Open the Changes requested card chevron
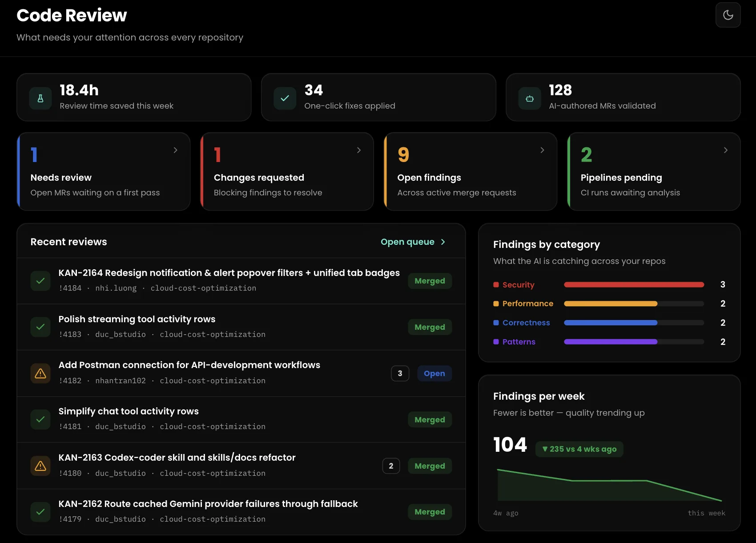The height and width of the screenshot is (543, 756). pyautogui.click(x=359, y=150)
